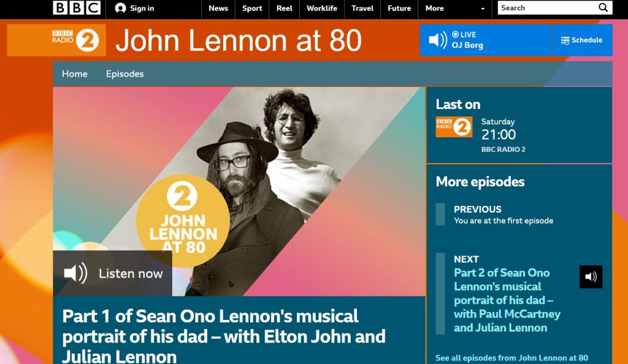The image size is (628, 364).
Task: Click into the Search input field
Action: click(x=547, y=7)
